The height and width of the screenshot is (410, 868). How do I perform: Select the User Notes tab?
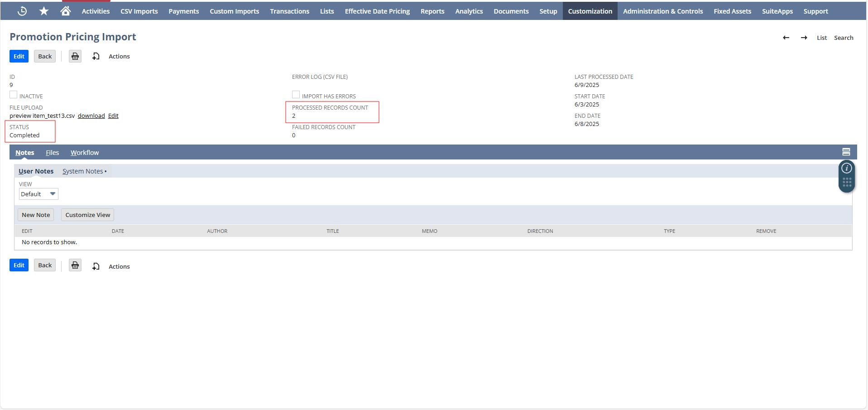point(36,171)
